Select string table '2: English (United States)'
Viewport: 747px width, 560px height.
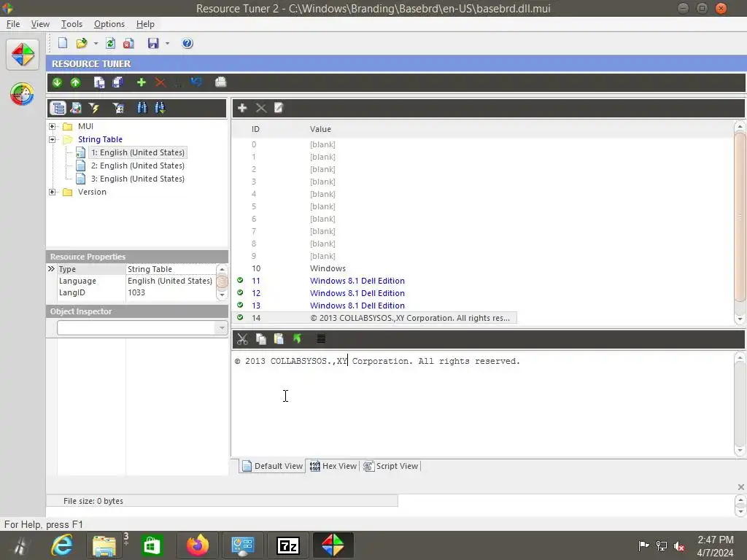pyautogui.click(x=138, y=166)
